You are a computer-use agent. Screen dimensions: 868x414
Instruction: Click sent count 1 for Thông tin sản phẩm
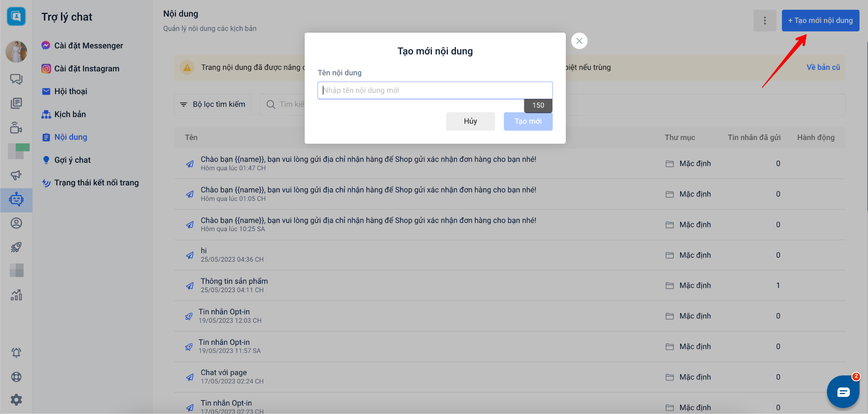click(x=778, y=285)
